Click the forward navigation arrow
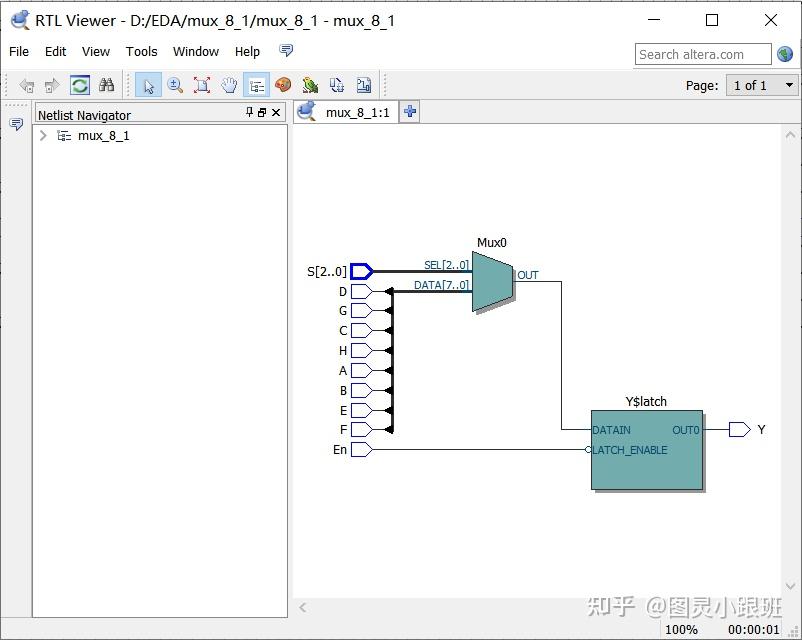Image resolution: width=802 pixels, height=640 pixels. 51,85
